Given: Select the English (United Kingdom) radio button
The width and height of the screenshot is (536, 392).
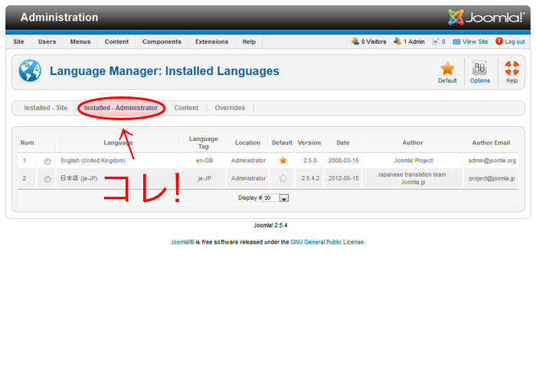Looking at the screenshot, I should click(47, 161).
